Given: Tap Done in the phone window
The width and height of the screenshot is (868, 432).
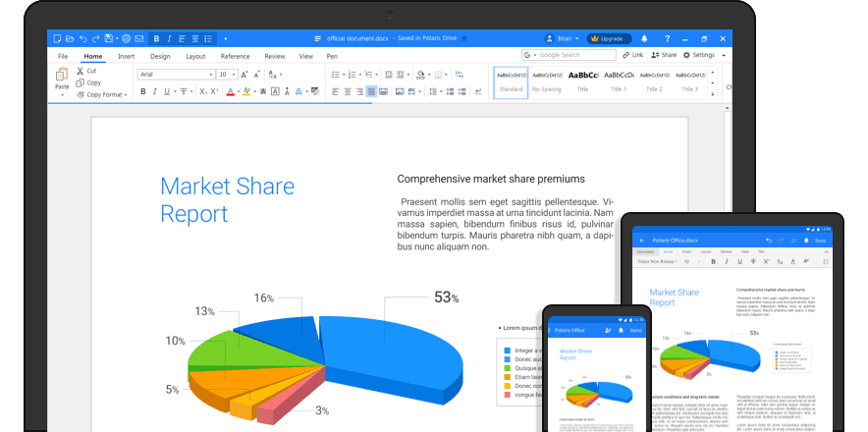Looking at the screenshot, I should [x=636, y=331].
